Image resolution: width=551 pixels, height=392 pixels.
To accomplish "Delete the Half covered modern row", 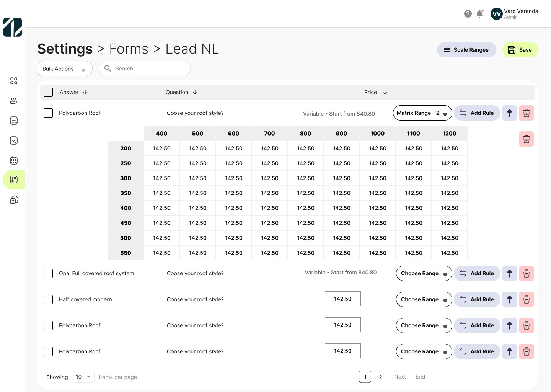I will click(x=526, y=299).
